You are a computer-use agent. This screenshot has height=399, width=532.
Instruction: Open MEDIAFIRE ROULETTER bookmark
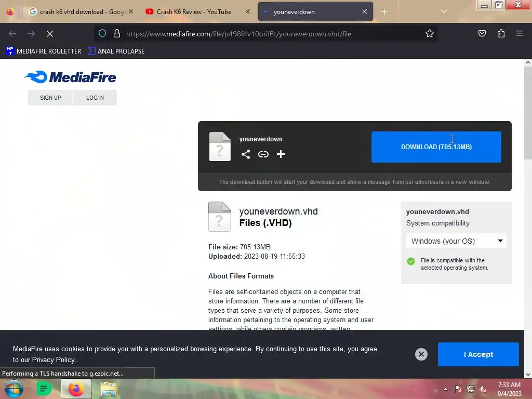pos(44,51)
